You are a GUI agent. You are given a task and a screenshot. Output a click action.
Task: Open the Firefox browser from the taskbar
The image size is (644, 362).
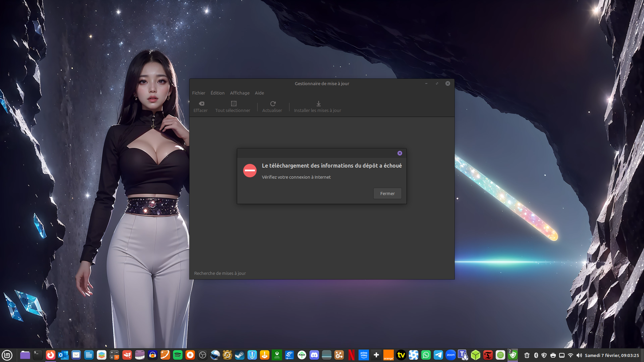51,355
